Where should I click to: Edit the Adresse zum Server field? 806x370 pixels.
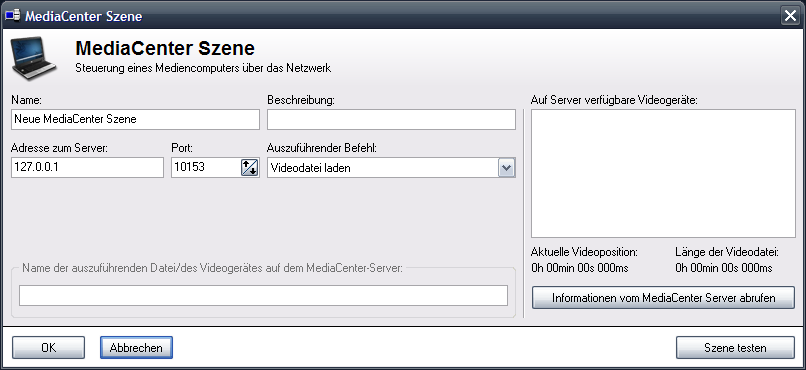click(x=87, y=168)
